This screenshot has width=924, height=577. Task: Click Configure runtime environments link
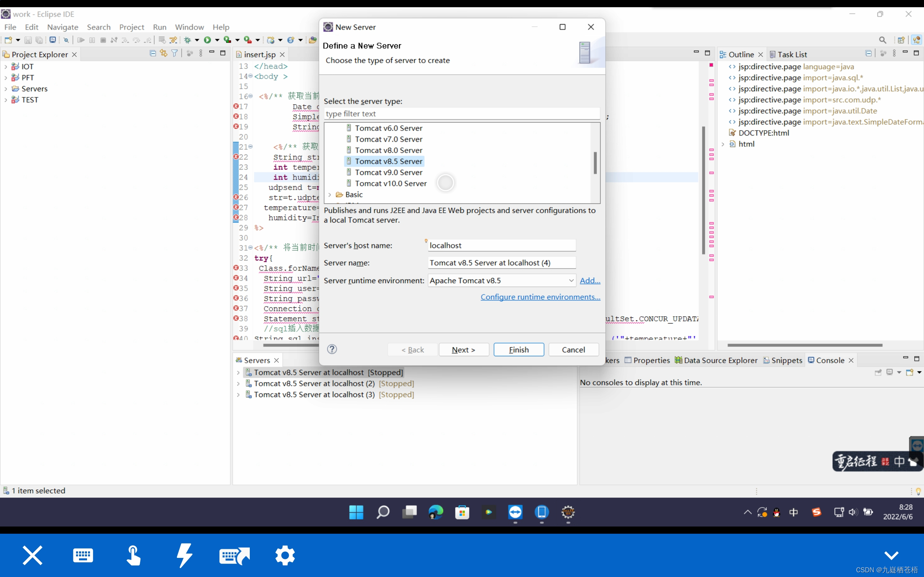(540, 297)
